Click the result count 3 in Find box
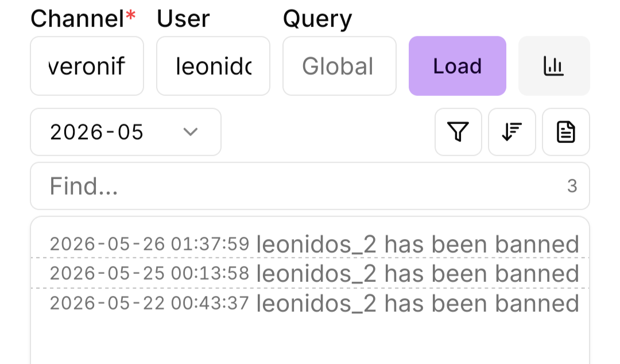This screenshot has height=364, width=620. pyautogui.click(x=572, y=186)
